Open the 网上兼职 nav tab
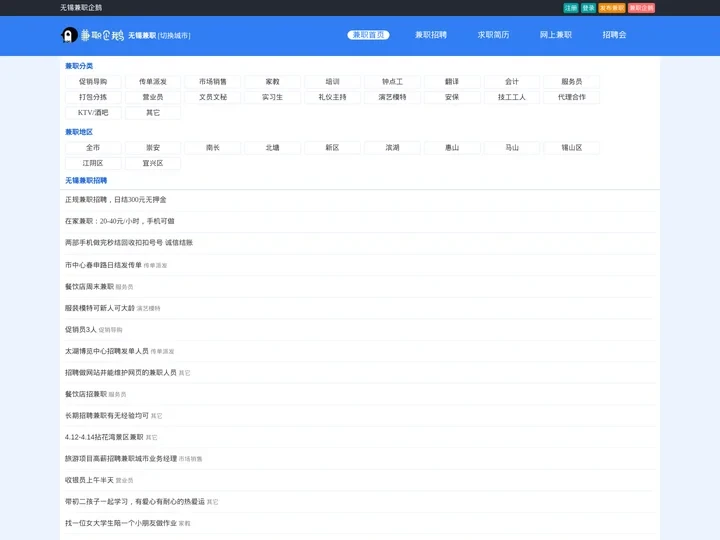 pos(556,35)
